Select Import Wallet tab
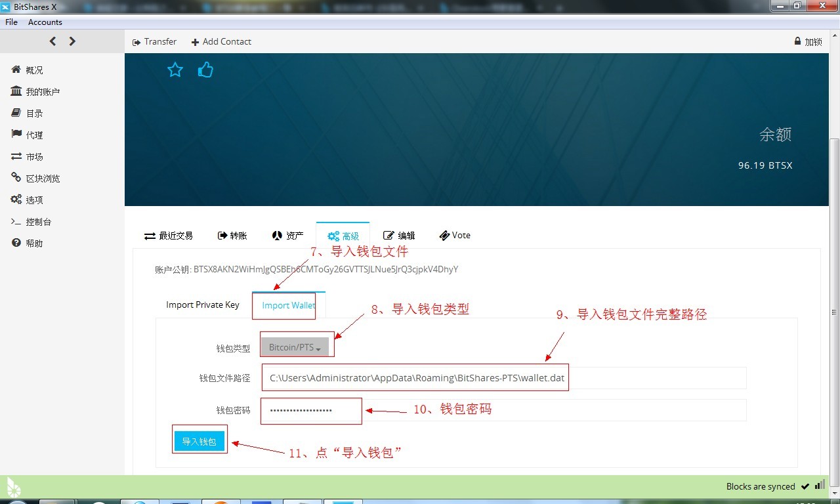This screenshot has height=504, width=840. point(288,305)
